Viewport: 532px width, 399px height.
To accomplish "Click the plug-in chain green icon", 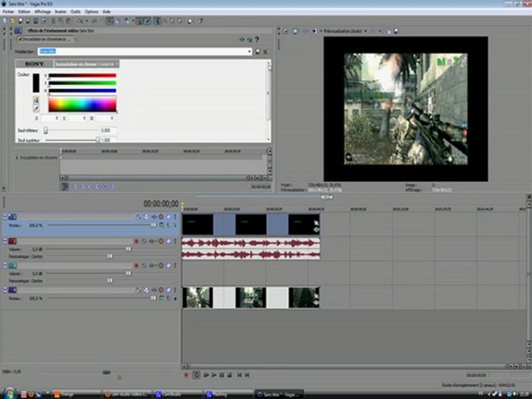I will click(242, 39).
